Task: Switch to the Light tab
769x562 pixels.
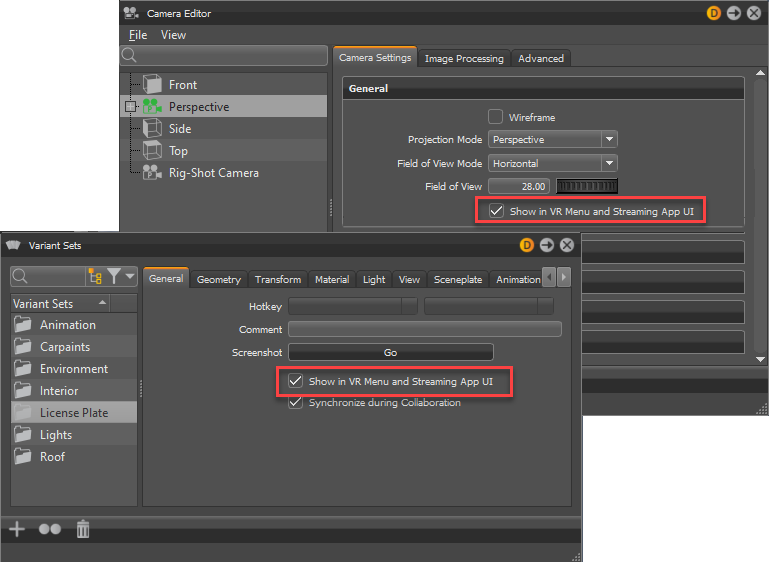Action: coord(374,280)
